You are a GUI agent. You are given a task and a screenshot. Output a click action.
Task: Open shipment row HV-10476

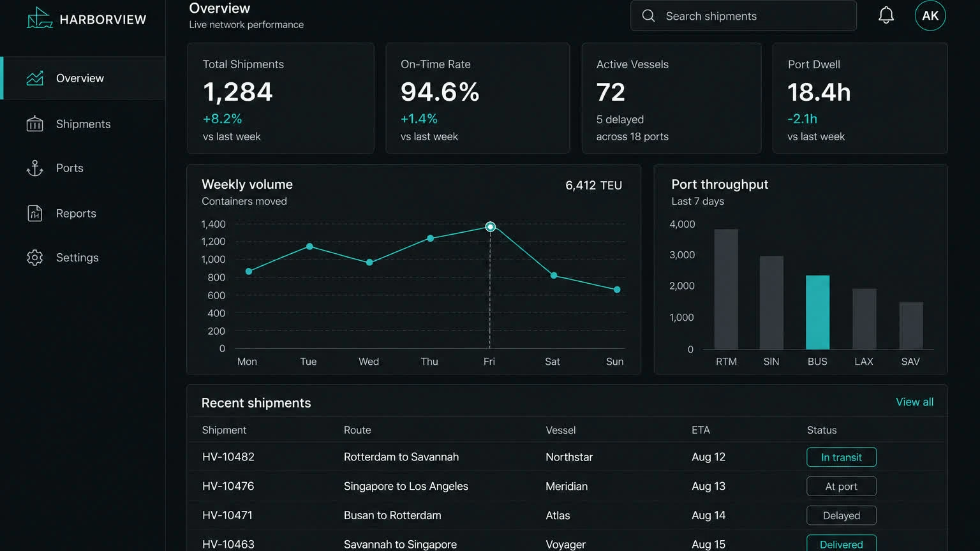click(567, 486)
